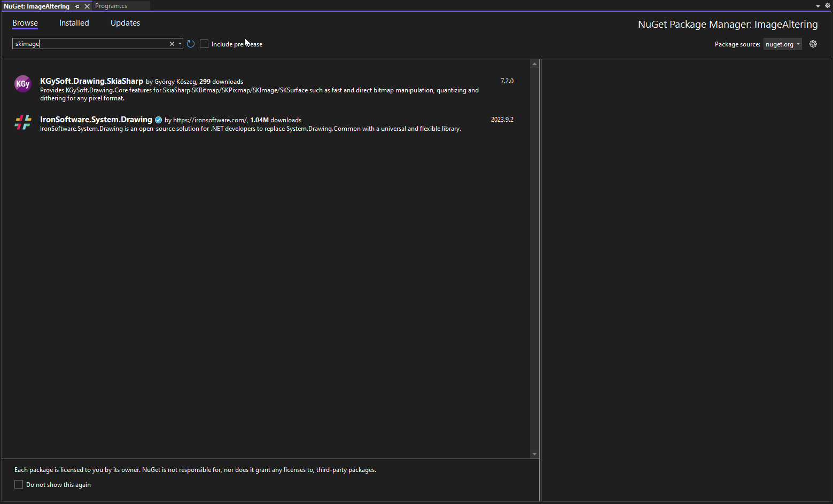Open the Package source dropdown
Image resolution: width=833 pixels, height=504 pixels.
[x=783, y=44]
